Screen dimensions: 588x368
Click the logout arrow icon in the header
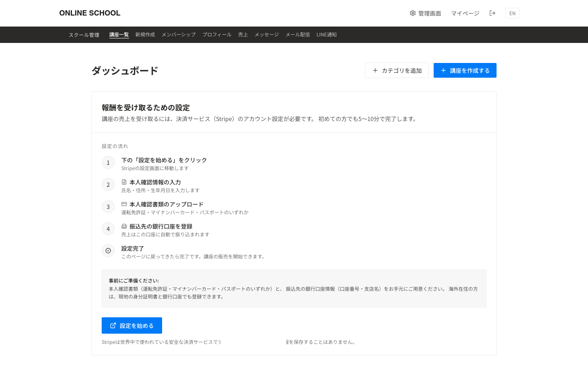pyautogui.click(x=492, y=13)
